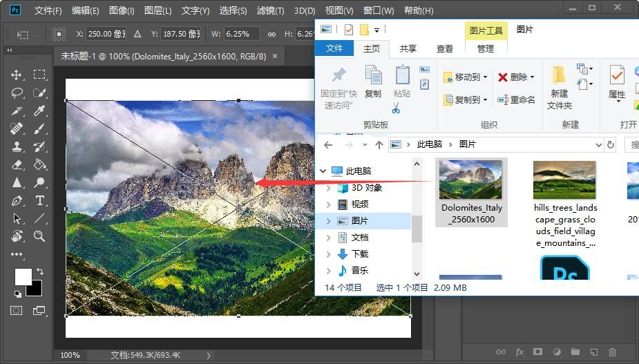Click the 新建文件夹 button
639x364 pixels.
tap(559, 87)
